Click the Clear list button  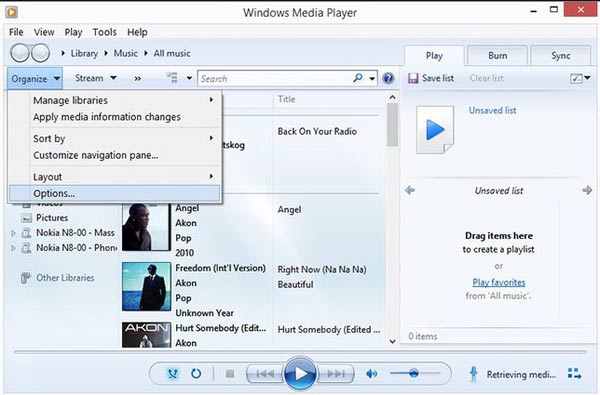click(x=486, y=78)
